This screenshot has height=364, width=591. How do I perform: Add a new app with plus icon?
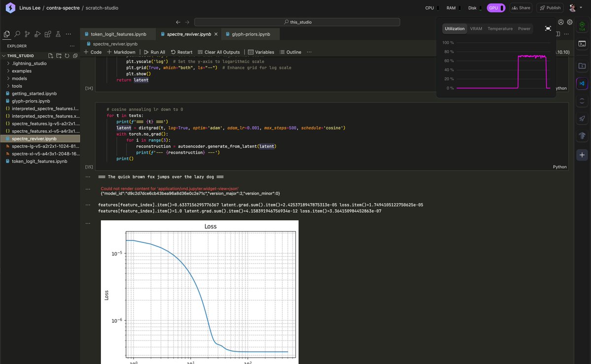(582, 155)
